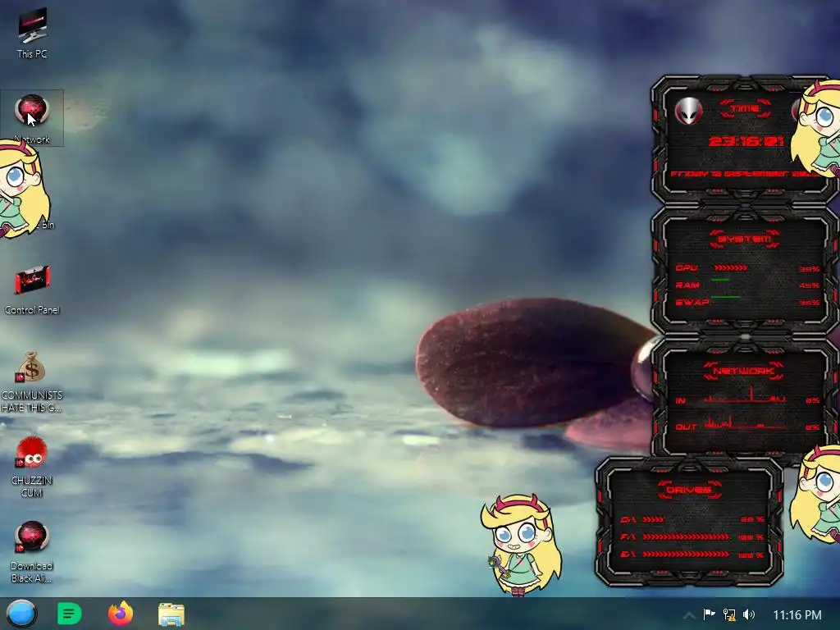Select the Network desktop icon
This screenshot has width=840, height=630.
point(32,118)
